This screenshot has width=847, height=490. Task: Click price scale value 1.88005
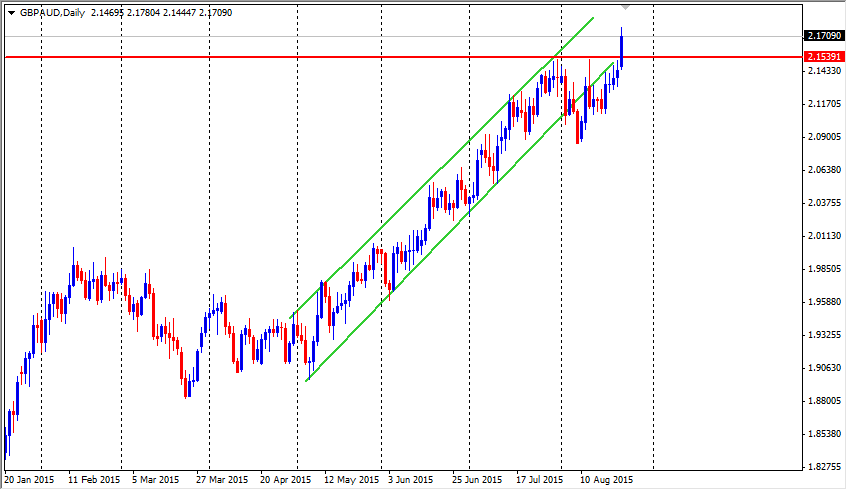[824, 401]
